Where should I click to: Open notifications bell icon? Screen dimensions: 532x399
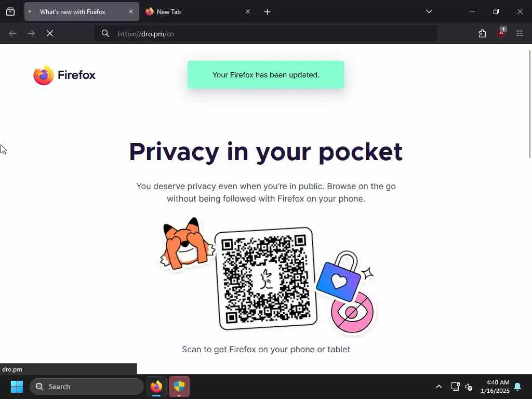click(x=518, y=387)
